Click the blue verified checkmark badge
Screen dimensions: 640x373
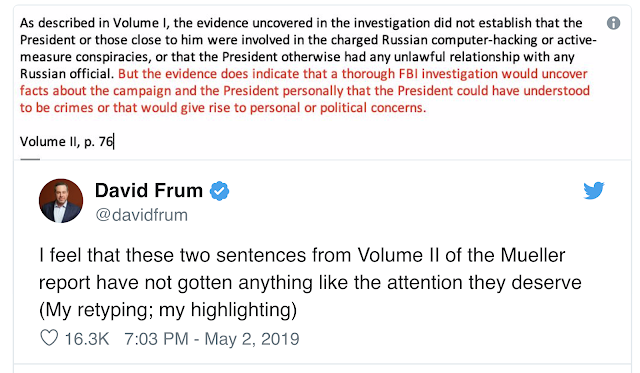(220, 191)
